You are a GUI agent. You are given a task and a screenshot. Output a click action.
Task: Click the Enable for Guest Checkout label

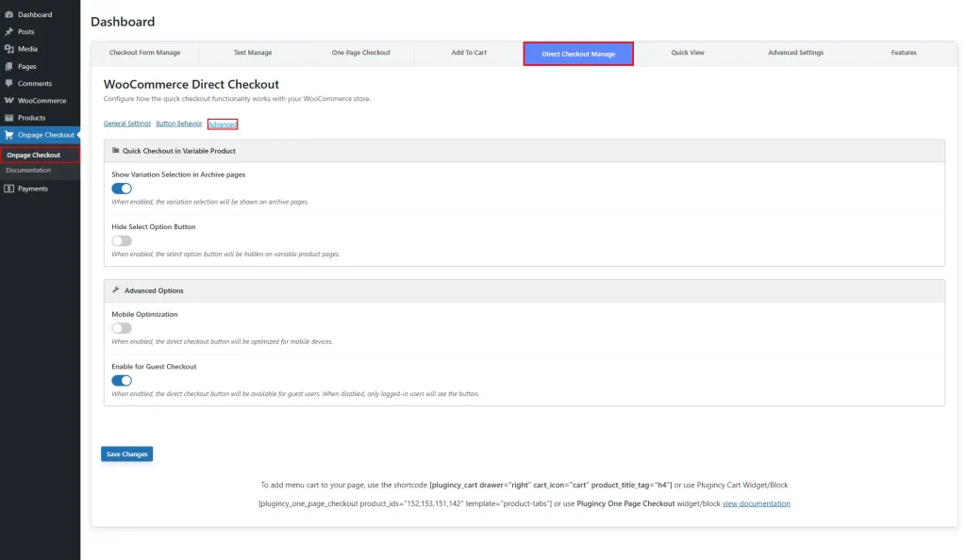[x=154, y=366]
